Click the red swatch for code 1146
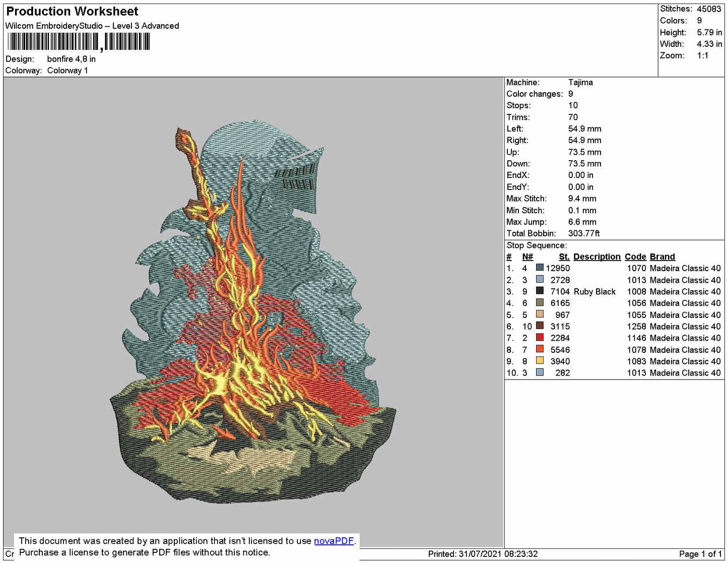The image size is (728, 563). (540, 337)
